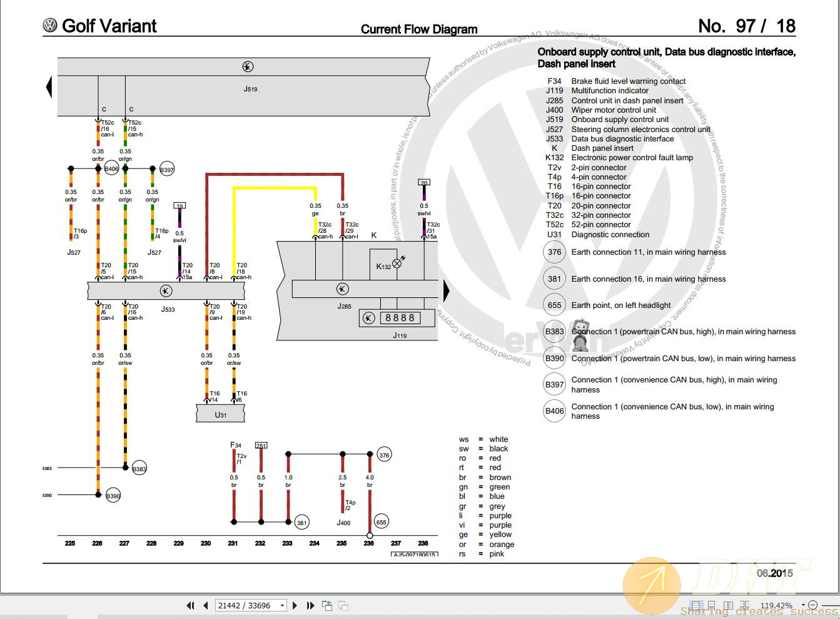840x619 pixels.
Task: Click the J285 transistor symbol icon
Action: pos(342,289)
